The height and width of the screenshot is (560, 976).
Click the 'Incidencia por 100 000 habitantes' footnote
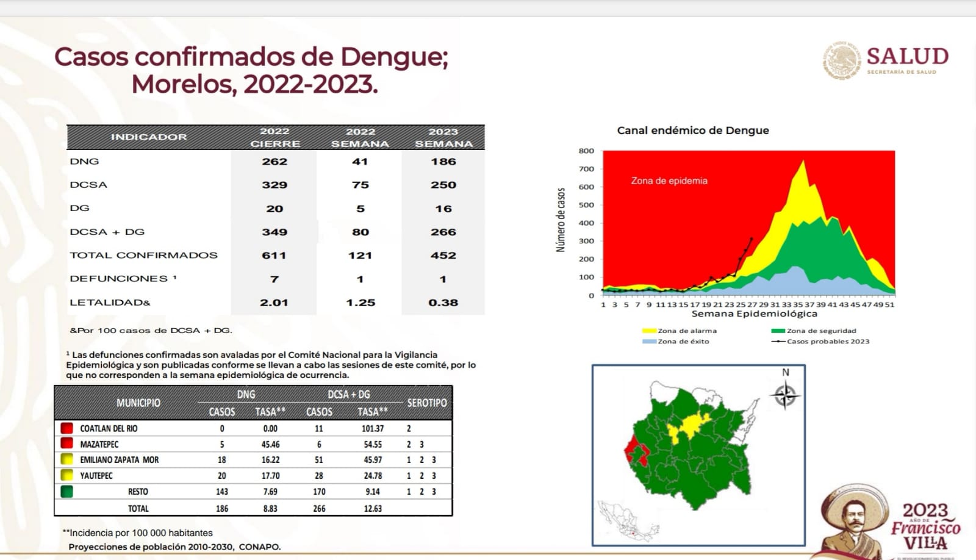138,533
